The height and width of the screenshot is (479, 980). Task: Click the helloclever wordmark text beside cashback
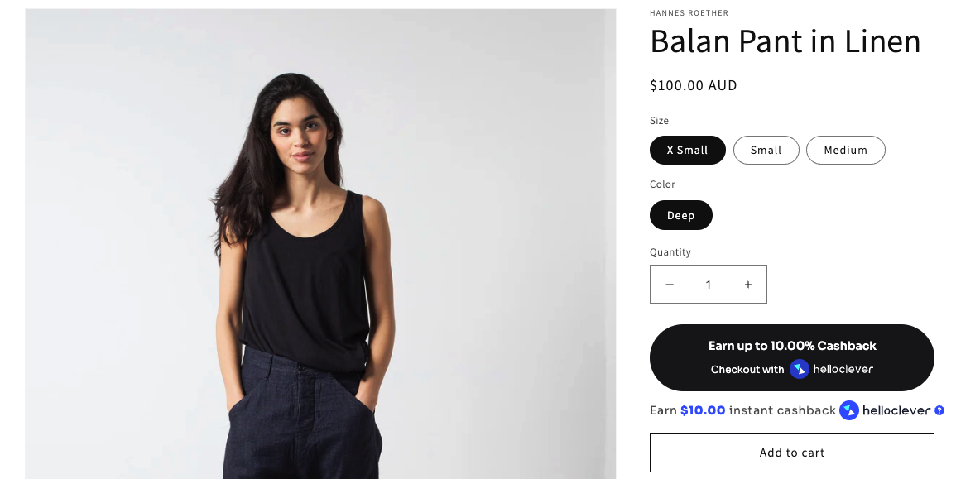[896, 410]
